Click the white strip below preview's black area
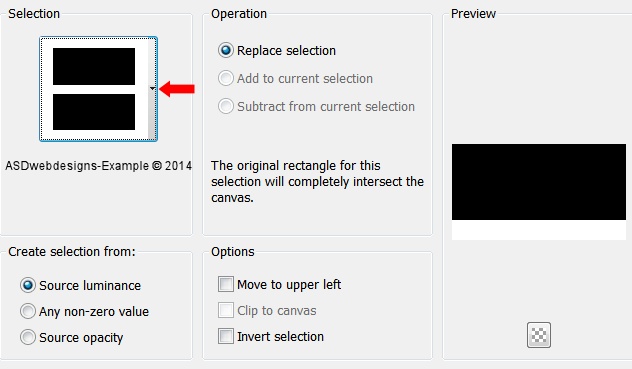 point(539,230)
